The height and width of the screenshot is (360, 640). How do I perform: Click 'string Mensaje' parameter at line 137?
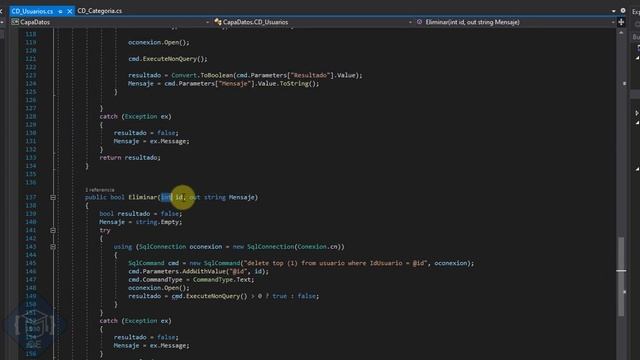point(229,198)
